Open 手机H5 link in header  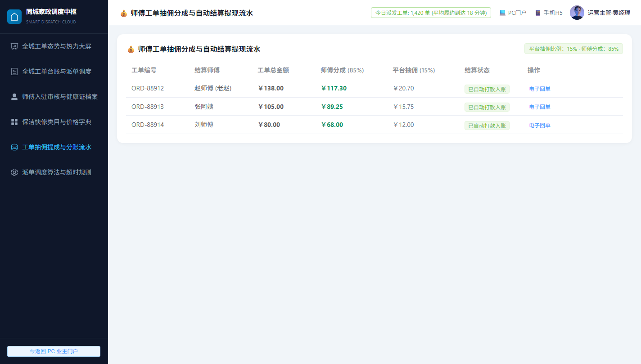pyautogui.click(x=549, y=13)
